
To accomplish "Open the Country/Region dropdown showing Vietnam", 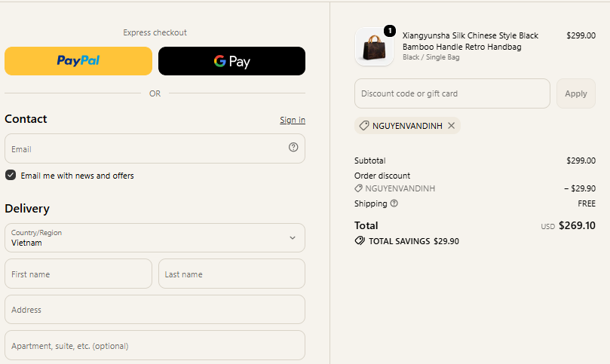I will [x=155, y=237].
